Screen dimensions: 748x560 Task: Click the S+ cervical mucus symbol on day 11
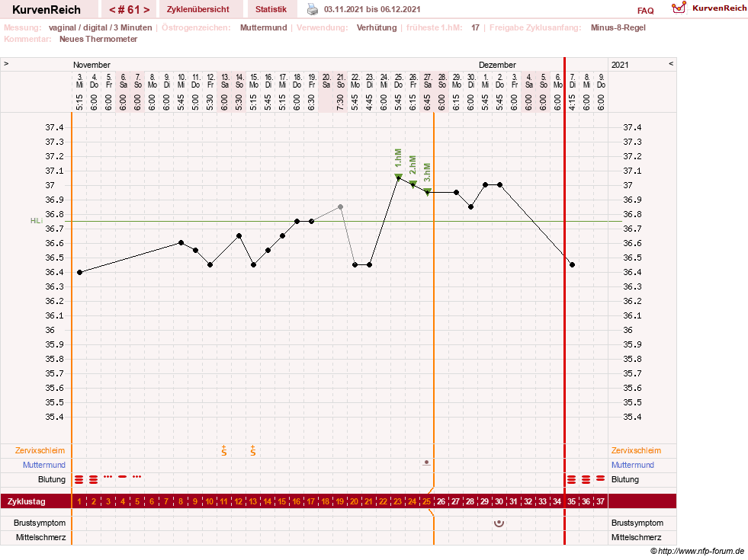pyautogui.click(x=224, y=450)
